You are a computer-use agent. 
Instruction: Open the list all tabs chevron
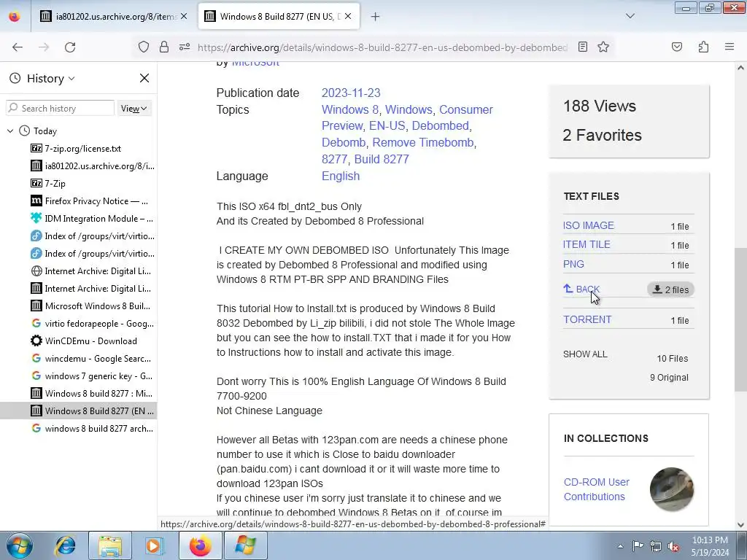(630, 16)
